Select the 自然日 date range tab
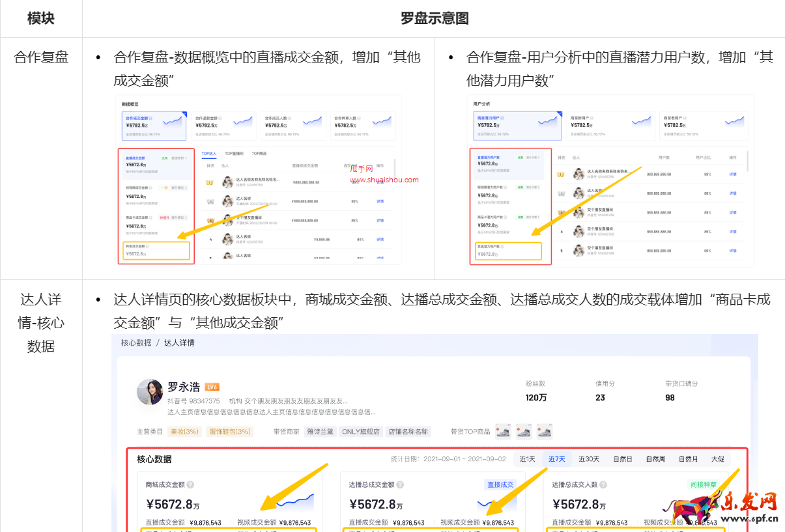The width and height of the screenshot is (785, 532). [623, 459]
